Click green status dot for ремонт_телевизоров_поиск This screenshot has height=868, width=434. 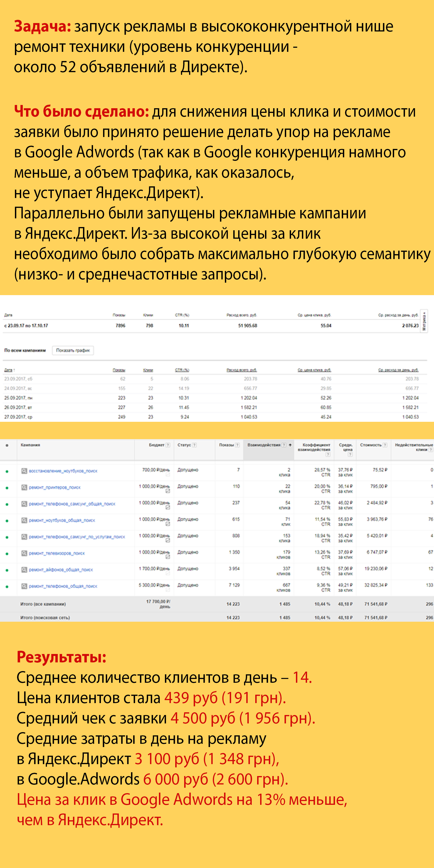7,554
